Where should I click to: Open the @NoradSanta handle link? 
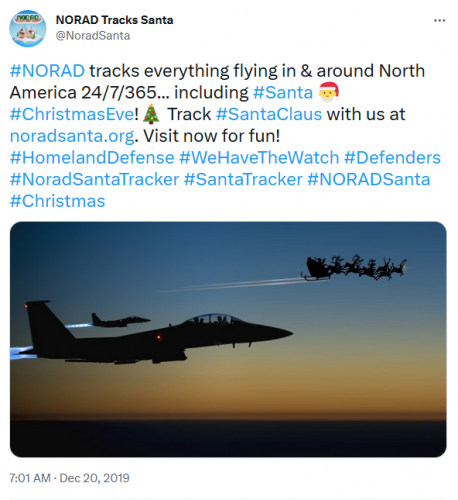(93, 36)
